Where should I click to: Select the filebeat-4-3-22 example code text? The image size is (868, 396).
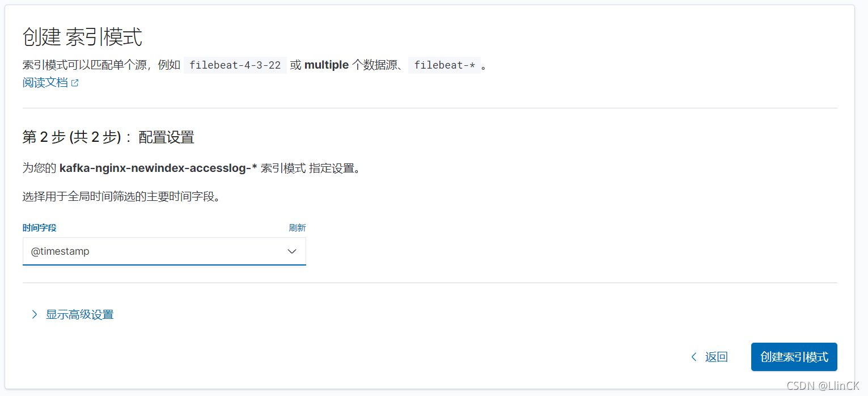pyautogui.click(x=235, y=65)
